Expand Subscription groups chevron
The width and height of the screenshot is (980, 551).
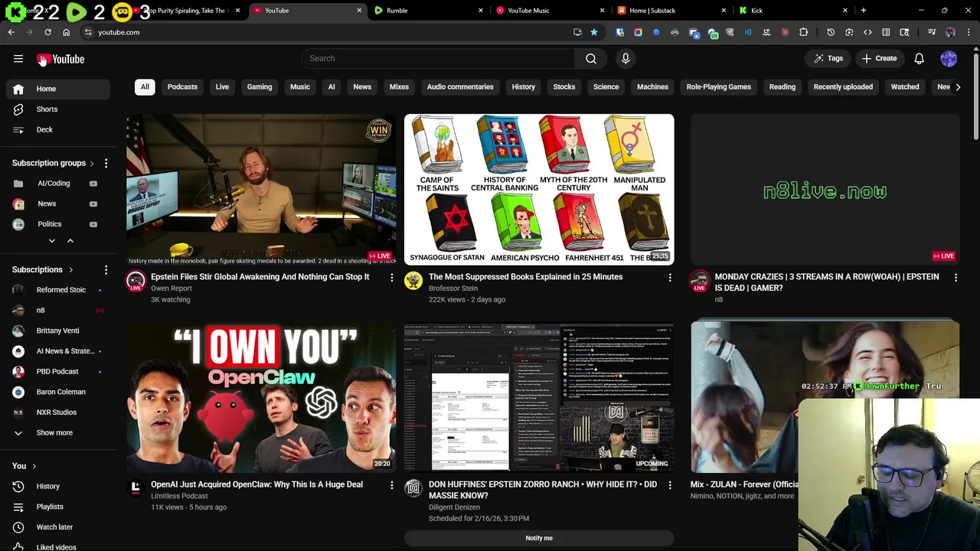[92, 163]
